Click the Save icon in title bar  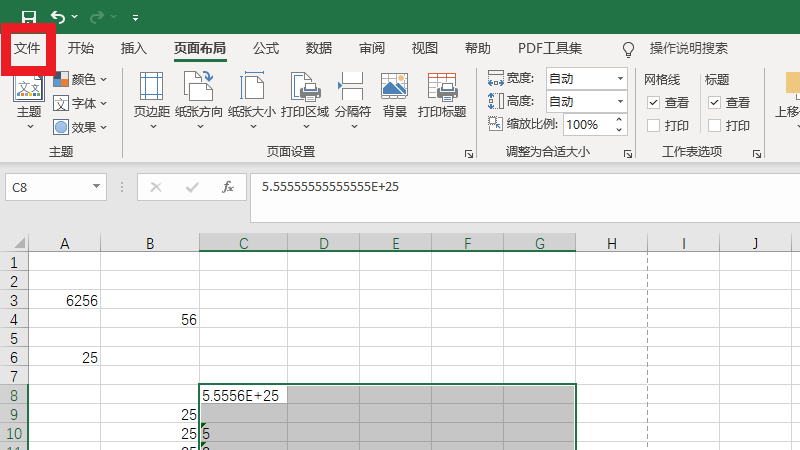28,17
